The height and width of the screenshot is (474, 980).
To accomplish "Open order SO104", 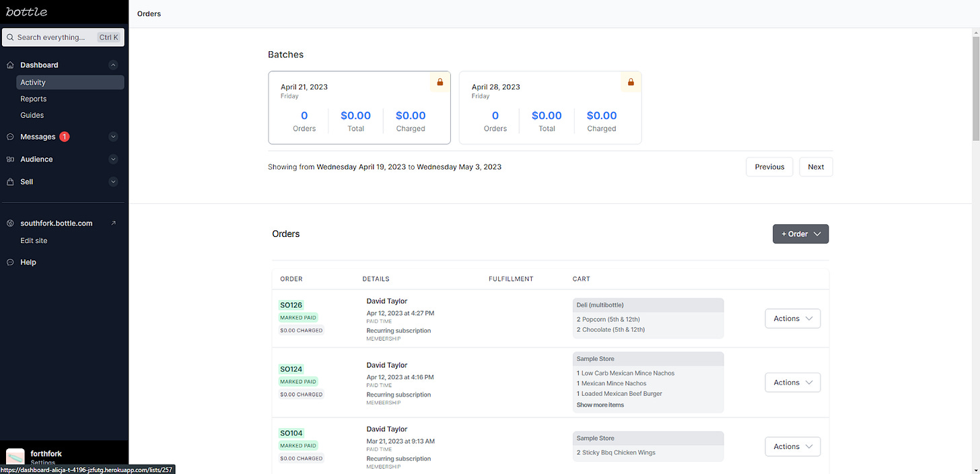I will 291,433.
